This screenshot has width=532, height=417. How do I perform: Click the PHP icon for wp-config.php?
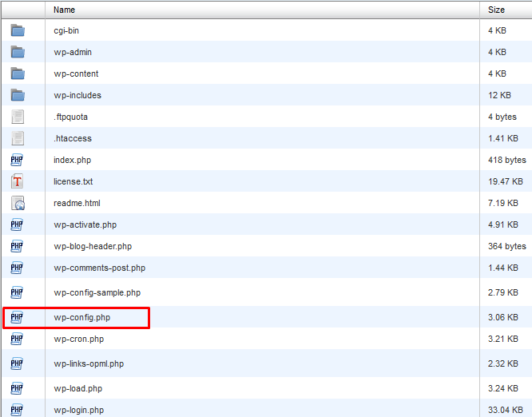click(17, 317)
